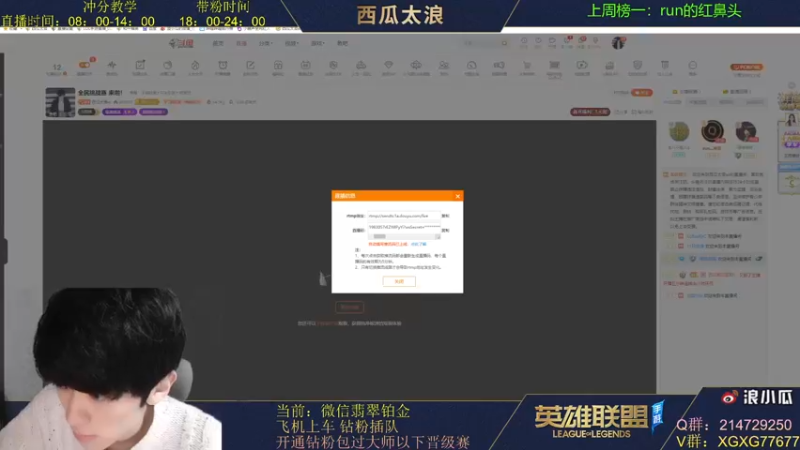Open the trash bin toolbar icon
Viewport: 800px width, 450px height.
click(665, 65)
